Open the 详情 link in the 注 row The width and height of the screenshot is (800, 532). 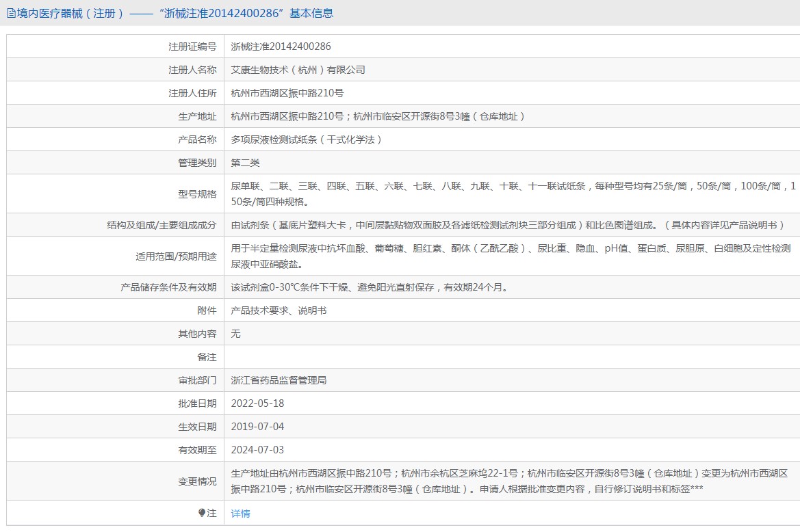(x=240, y=513)
